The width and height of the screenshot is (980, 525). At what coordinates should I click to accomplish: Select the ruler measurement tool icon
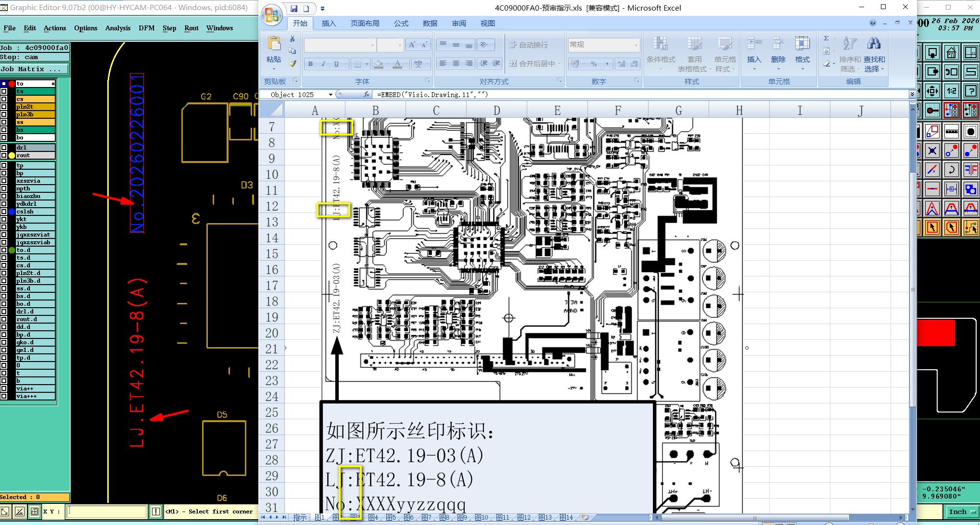(951, 131)
